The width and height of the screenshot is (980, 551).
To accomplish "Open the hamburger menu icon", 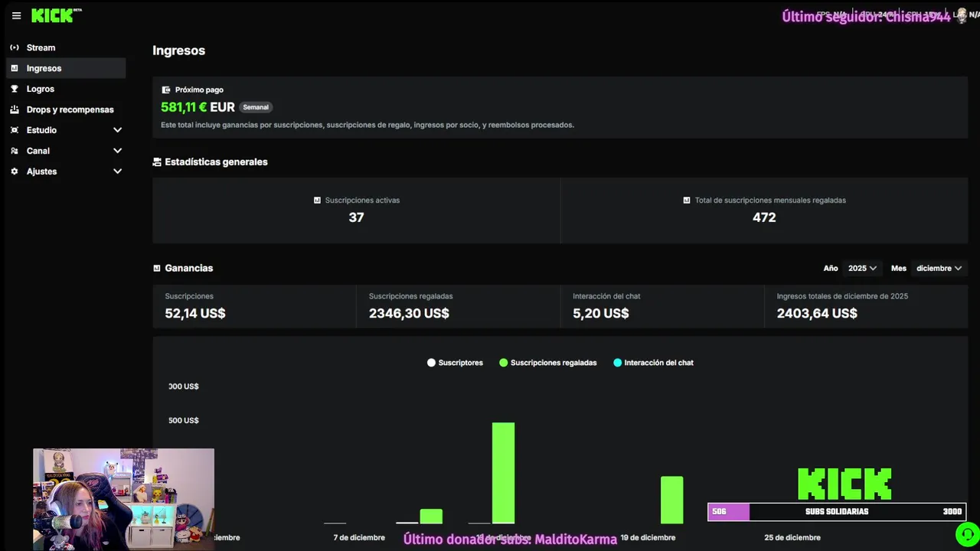I will pyautogui.click(x=16, y=15).
